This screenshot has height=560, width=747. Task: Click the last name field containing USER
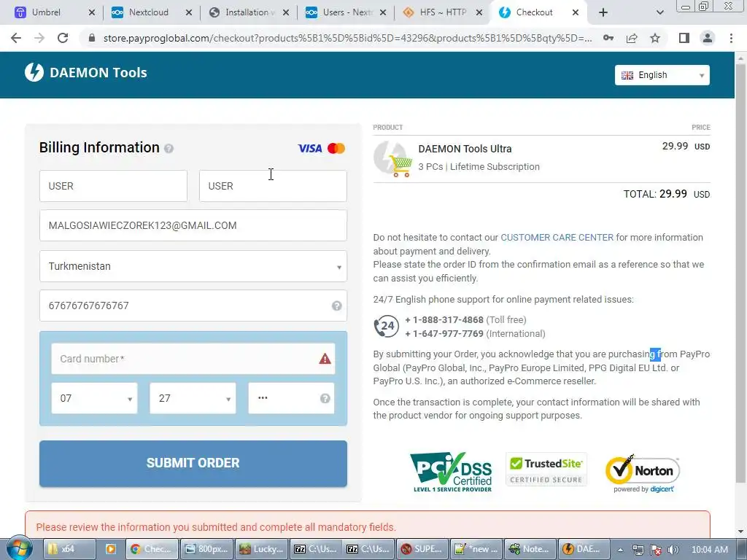click(273, 186)
